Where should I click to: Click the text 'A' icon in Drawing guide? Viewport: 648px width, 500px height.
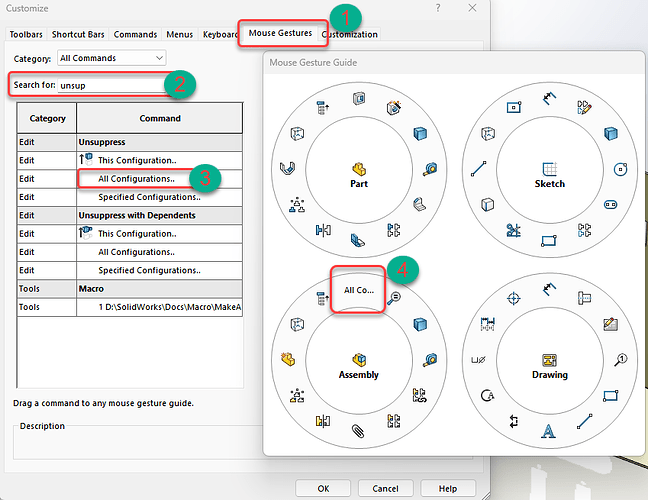click(549, 433)
